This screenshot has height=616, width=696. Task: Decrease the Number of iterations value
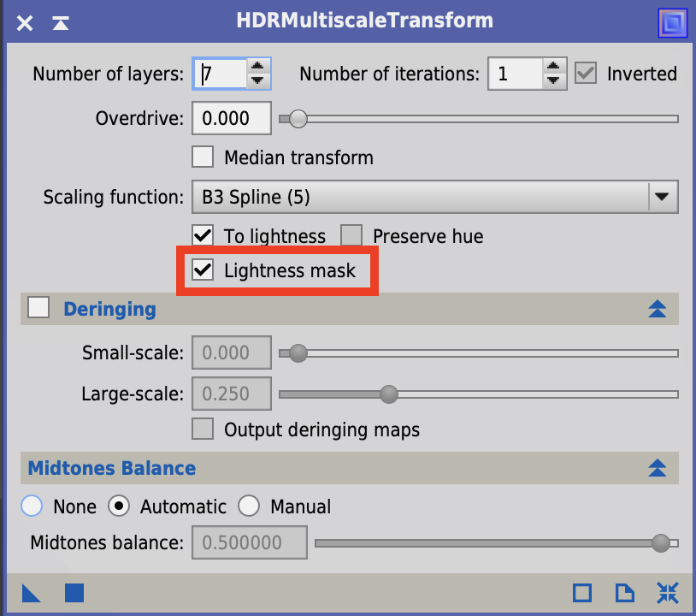click(553, 80)
